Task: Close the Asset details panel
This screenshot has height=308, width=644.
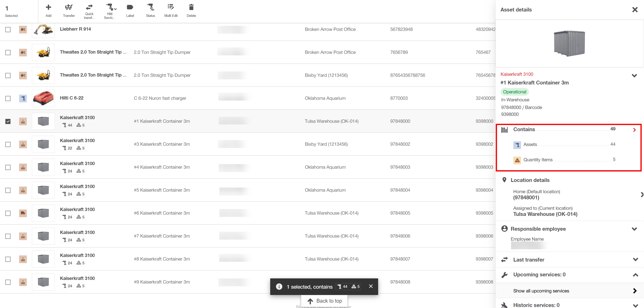Action: pyautogui.click(x=635, y=10)
